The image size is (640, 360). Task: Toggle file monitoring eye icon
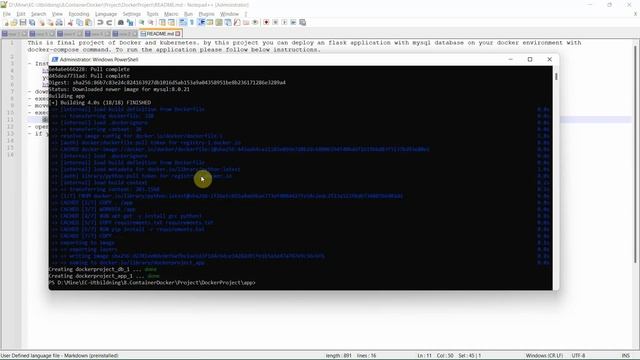(255, 22)
